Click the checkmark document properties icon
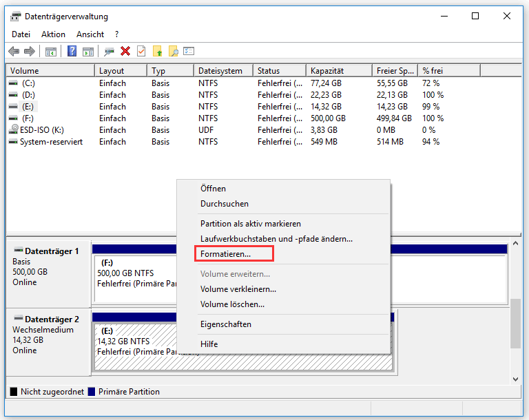The height and width of the screenshot is (420, 529). [x=141, y=51]
